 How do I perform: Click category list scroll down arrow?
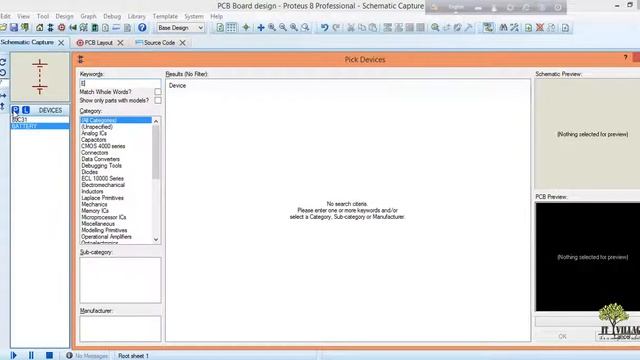click(156, 240)
